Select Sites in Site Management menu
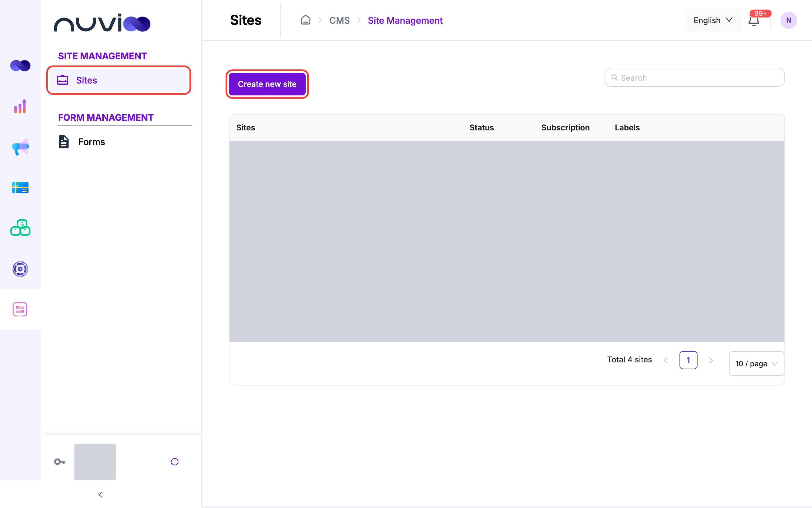This screenshot has height=508, width=812. click(119, 80)
